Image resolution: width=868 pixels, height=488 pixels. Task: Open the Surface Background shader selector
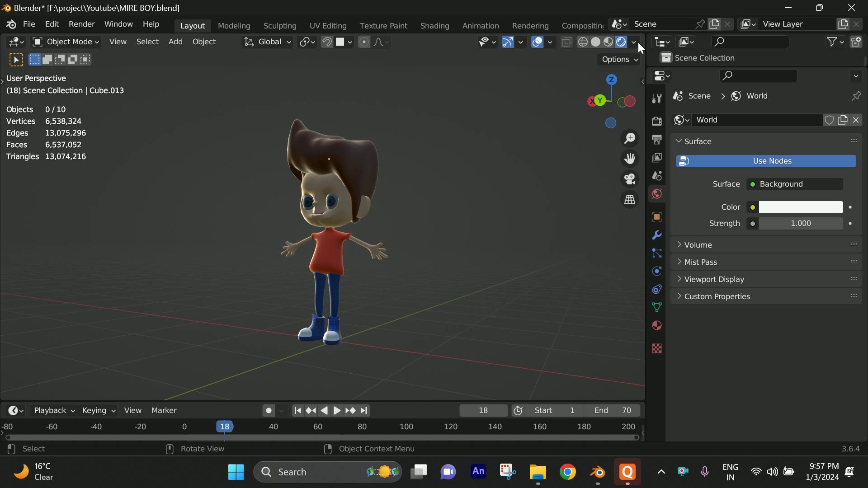coord(794,184)
